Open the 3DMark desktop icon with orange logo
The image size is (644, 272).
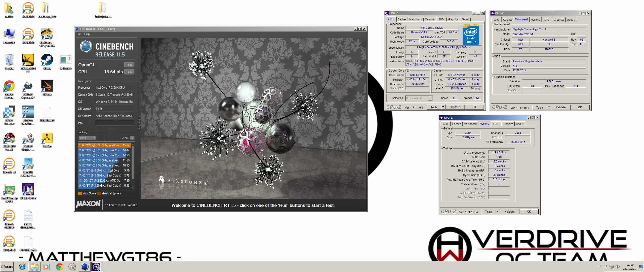tap(47, 88)
